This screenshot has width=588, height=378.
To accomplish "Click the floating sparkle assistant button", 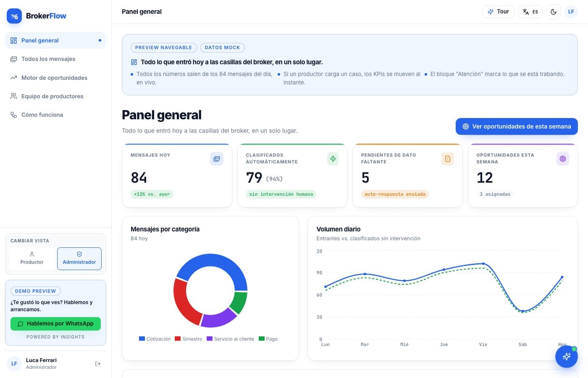I will point(566,357).
